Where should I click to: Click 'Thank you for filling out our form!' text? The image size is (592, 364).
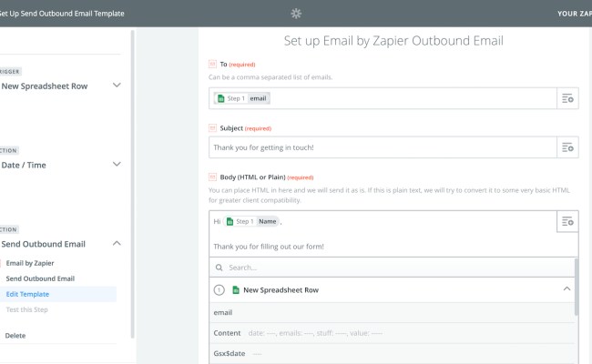(x=269, y=247)
